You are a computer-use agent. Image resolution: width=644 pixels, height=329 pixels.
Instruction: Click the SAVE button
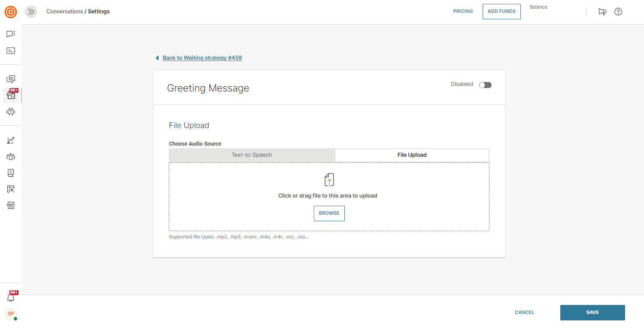point(592,313)
